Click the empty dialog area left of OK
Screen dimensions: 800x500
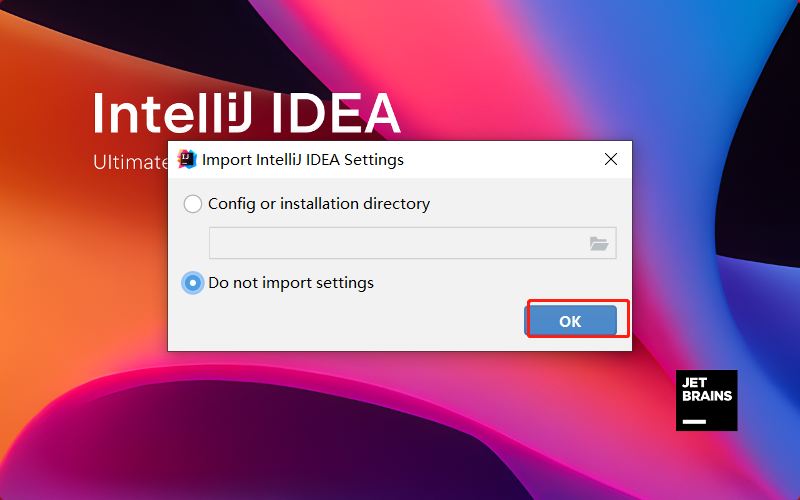[x=350, y=321]
